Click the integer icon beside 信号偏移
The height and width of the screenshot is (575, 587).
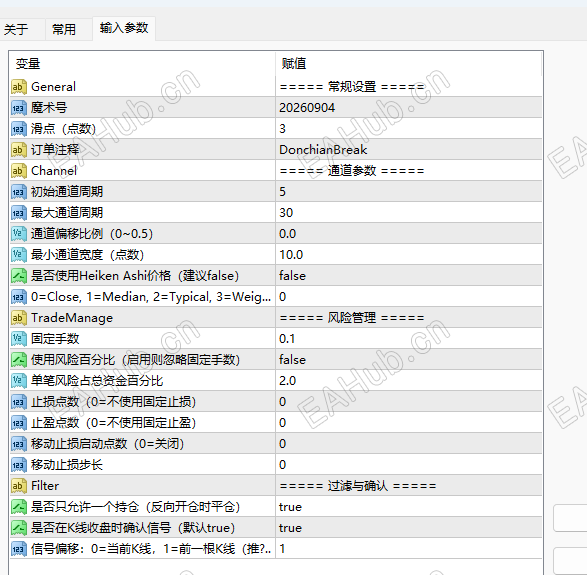coord(19,549)
